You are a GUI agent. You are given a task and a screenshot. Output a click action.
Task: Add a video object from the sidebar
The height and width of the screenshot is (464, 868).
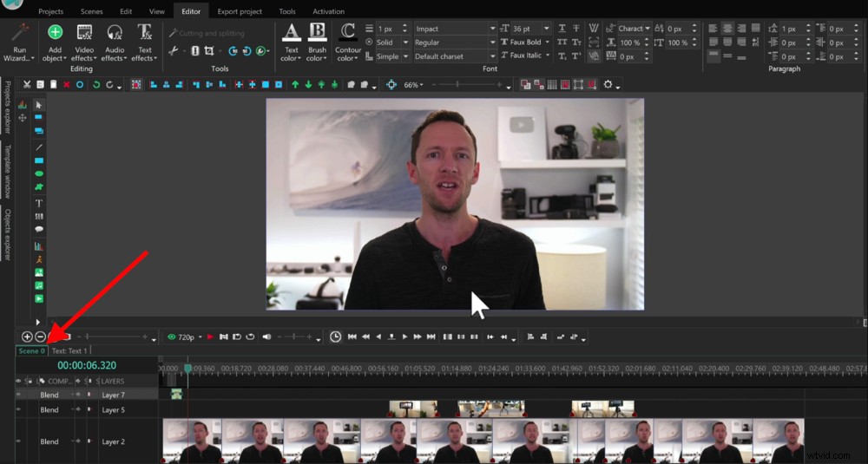pyautogui.click(x=39, y=298)
